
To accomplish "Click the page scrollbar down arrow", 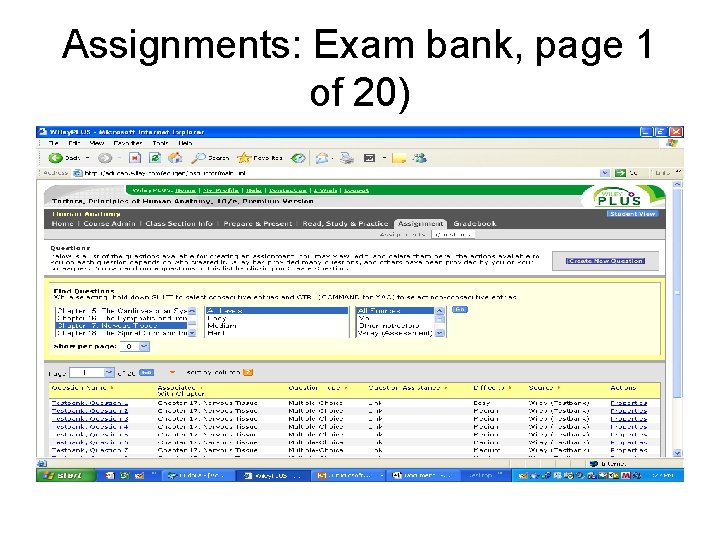I will [677, 453].
